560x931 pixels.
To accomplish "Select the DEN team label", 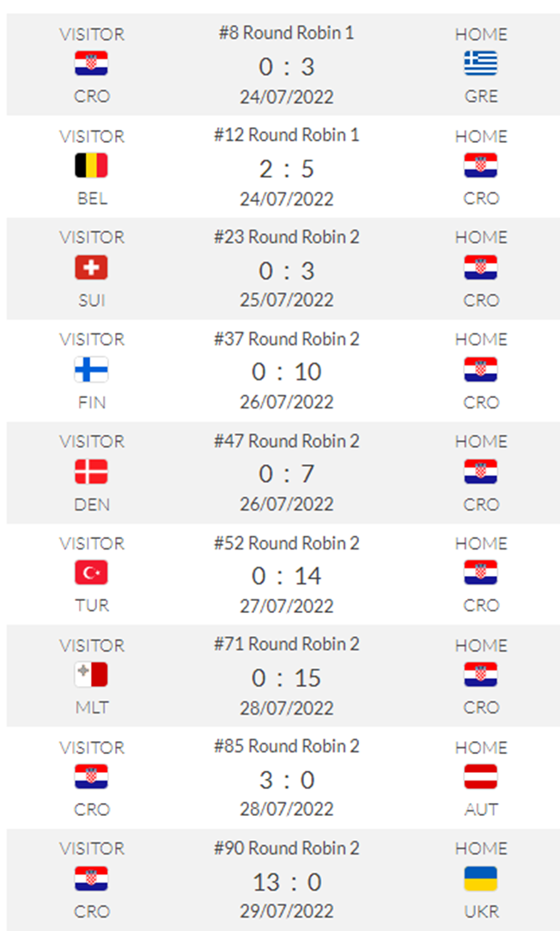I will 91,505.
